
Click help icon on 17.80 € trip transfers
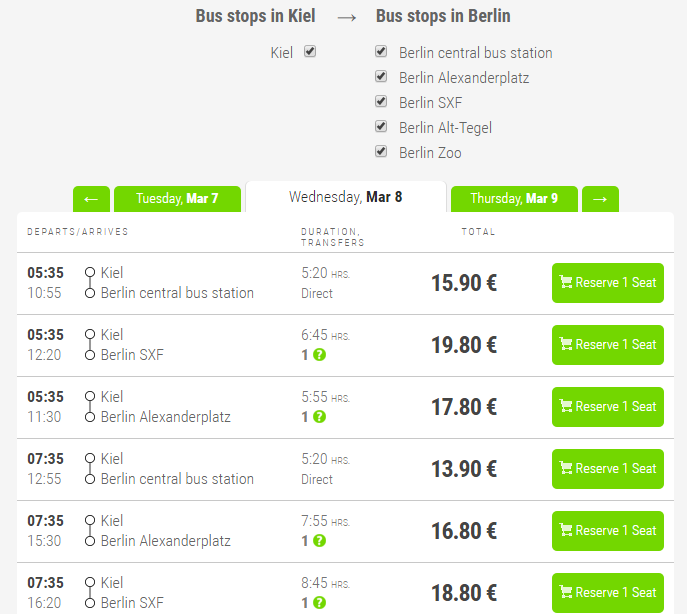tap(319, 417)
